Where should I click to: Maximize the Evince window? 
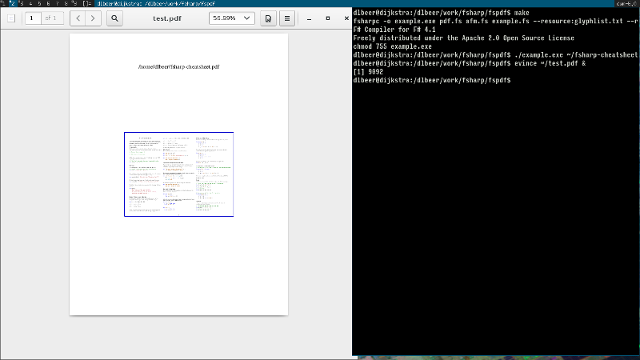(x=328, y=18)
